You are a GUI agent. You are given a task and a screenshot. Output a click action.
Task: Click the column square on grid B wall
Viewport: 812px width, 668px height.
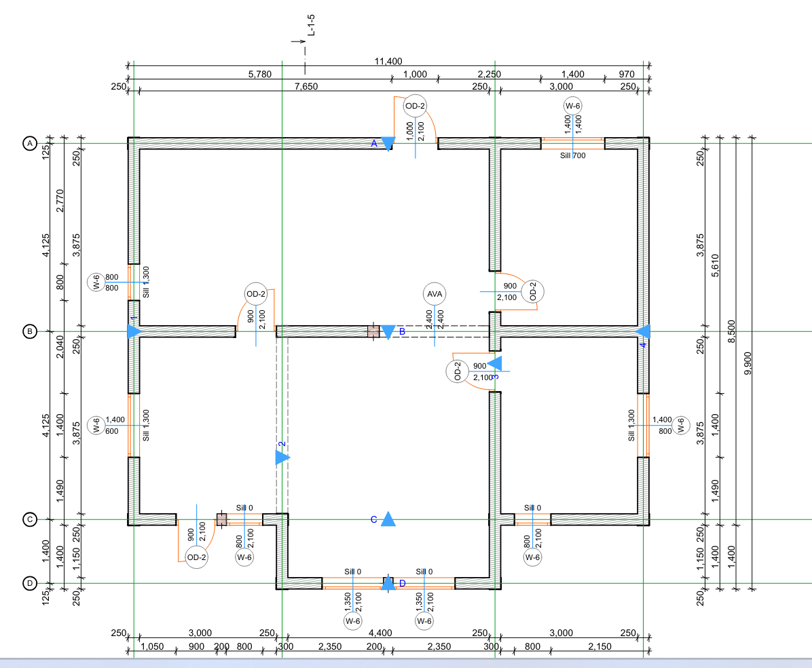tap(373, 331)
